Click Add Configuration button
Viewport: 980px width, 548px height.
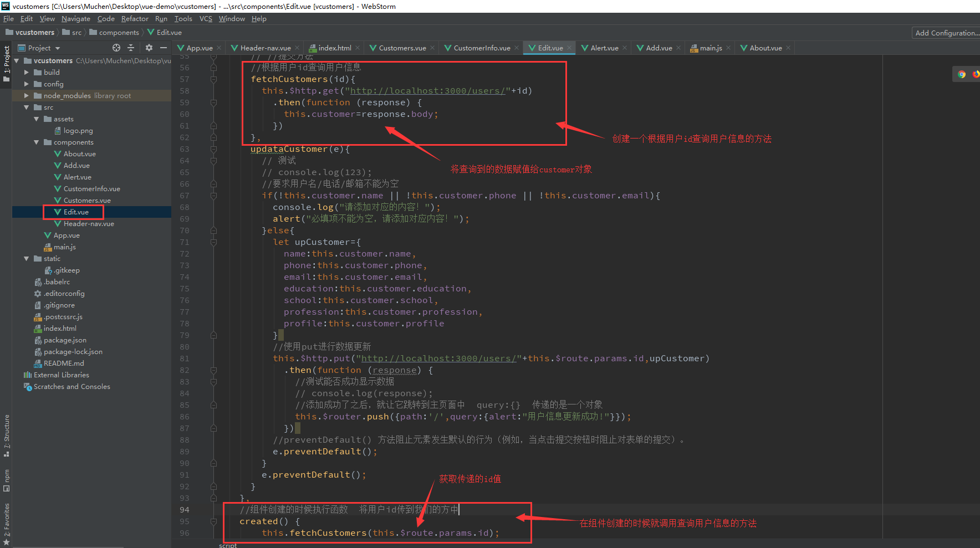tap(946, 33)
